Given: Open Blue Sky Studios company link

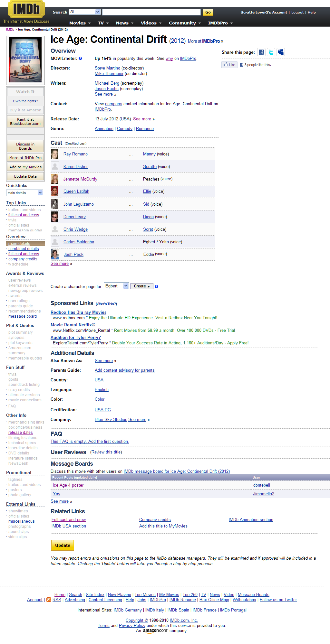Looking at the screenshot, I should point(111,420).
